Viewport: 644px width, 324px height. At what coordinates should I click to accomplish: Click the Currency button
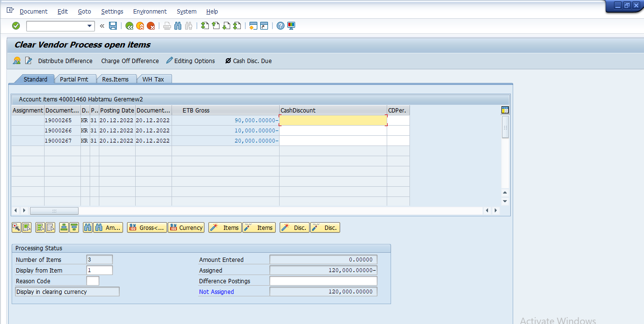tap(186, 227)
